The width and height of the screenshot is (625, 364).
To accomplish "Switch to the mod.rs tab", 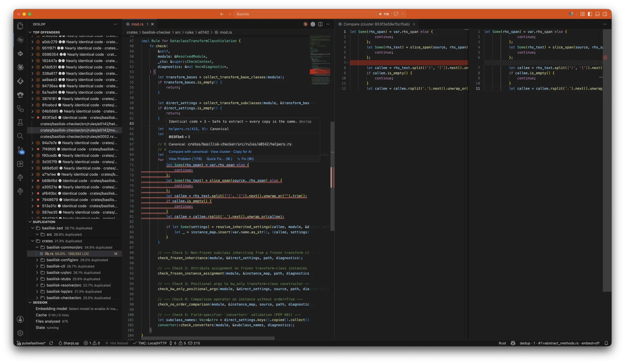I will point(137,24).
